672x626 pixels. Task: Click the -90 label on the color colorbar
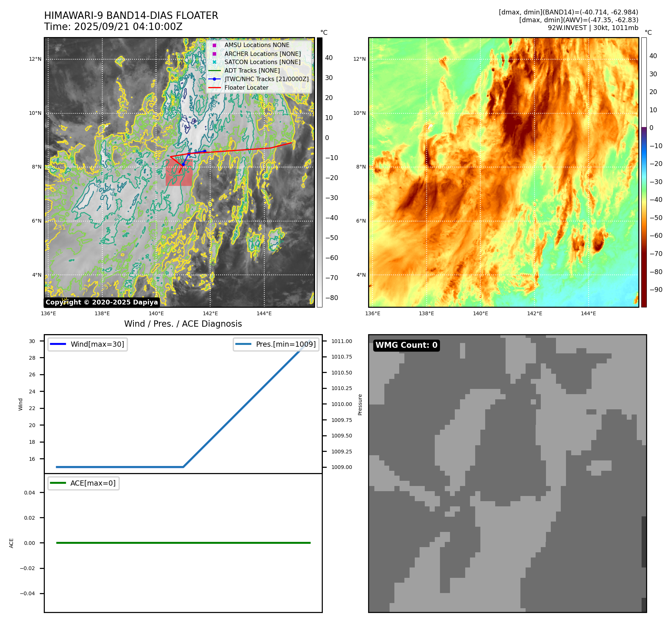coord(656,290)
